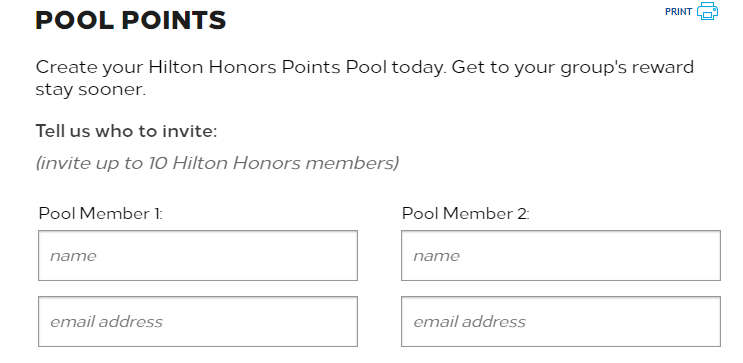Focus Pool Member 2 email address field
This screenshot has width=743, height=363.
pyautogui.click(x=561, y=321)
